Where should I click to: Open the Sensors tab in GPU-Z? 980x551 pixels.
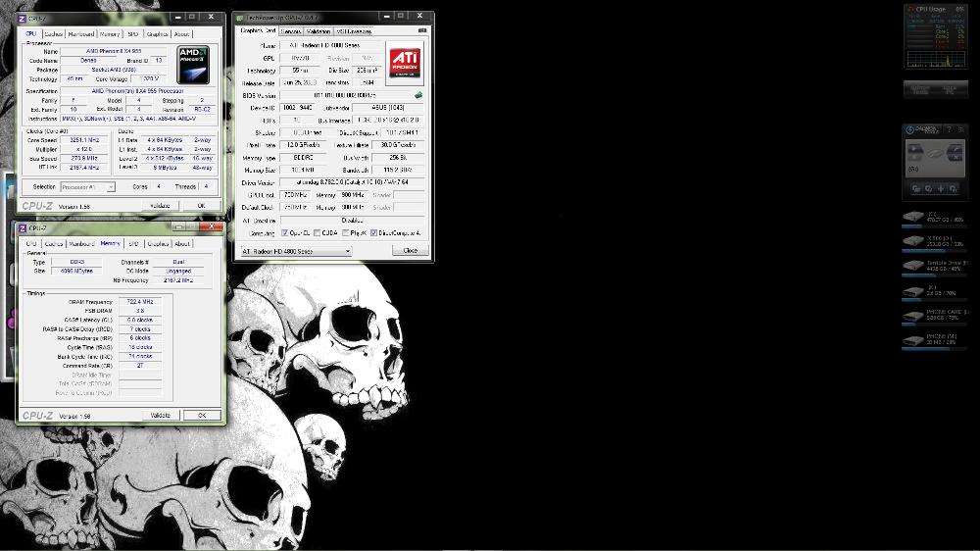(291, 31)
